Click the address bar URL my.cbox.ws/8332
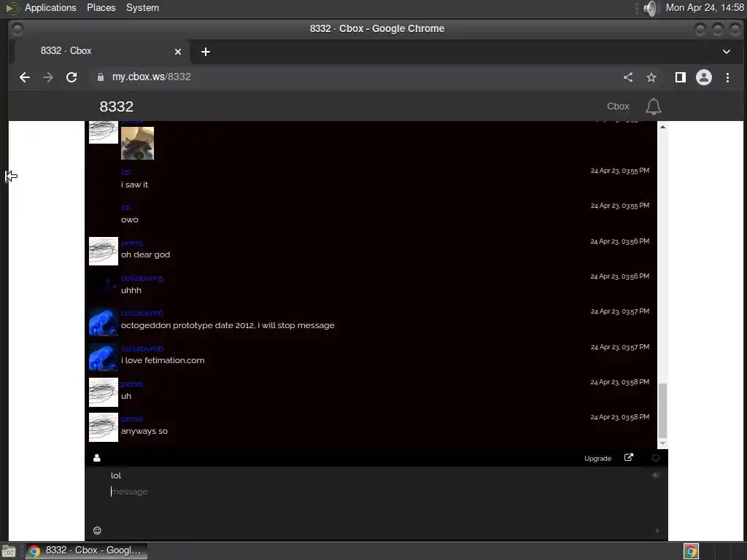 pyautogui.click(x=152, y=77)
